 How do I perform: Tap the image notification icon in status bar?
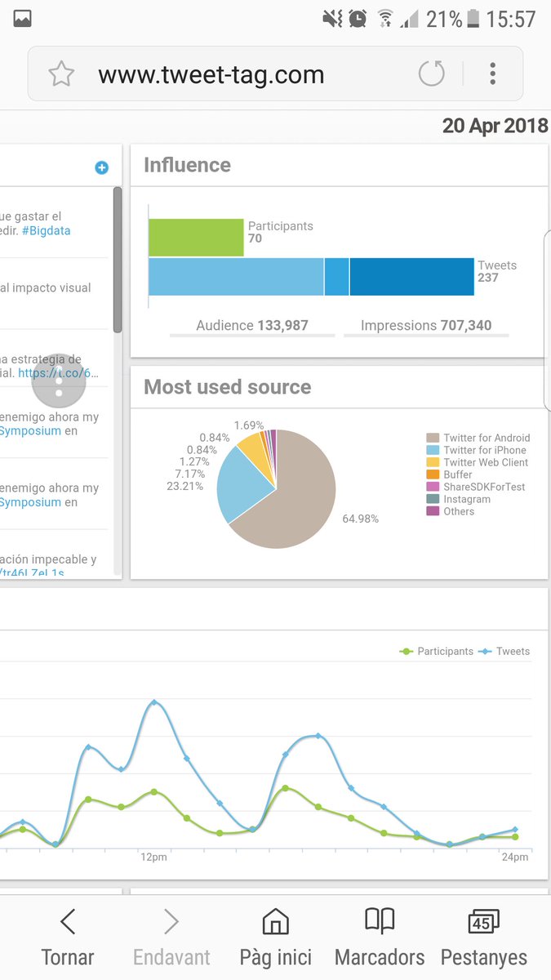point(22,18)
